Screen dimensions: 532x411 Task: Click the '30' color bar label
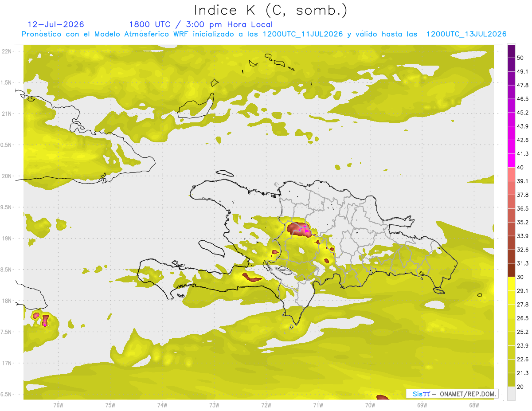pos(521,277)
